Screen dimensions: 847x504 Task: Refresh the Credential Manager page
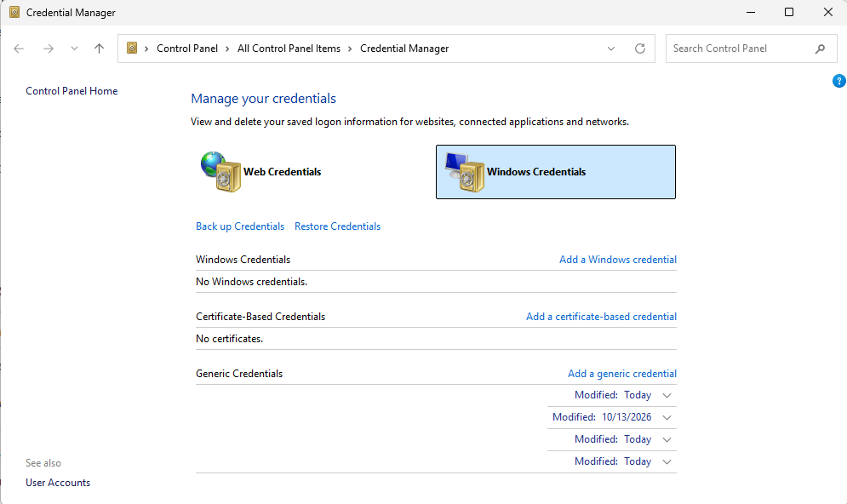pyautogui.click(x=640, y=49)
